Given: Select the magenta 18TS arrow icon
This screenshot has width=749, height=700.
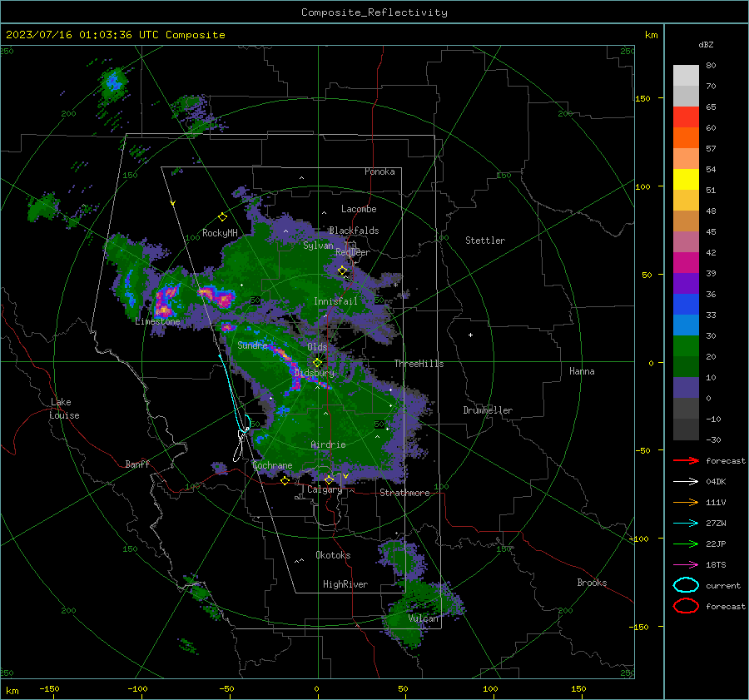Looking at the screenshot, I should (686, 565).
